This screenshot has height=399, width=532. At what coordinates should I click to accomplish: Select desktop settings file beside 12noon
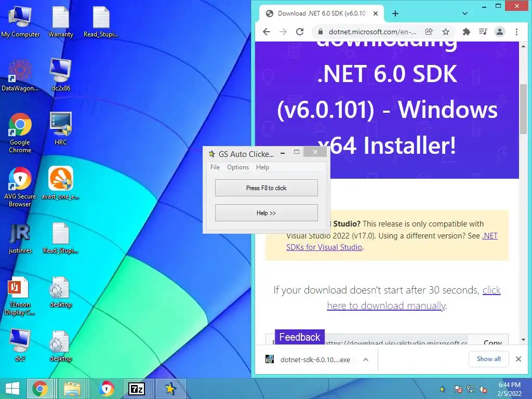click(61, 292)
